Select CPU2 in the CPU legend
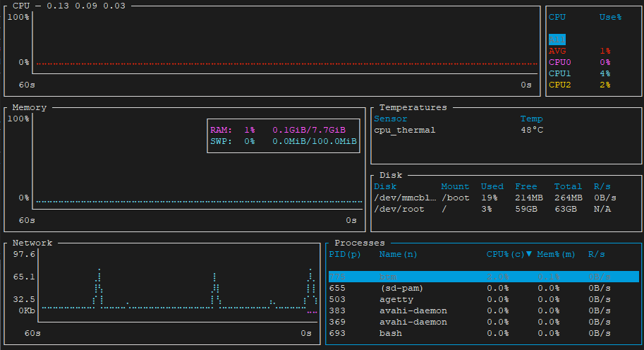 point(560,85)
